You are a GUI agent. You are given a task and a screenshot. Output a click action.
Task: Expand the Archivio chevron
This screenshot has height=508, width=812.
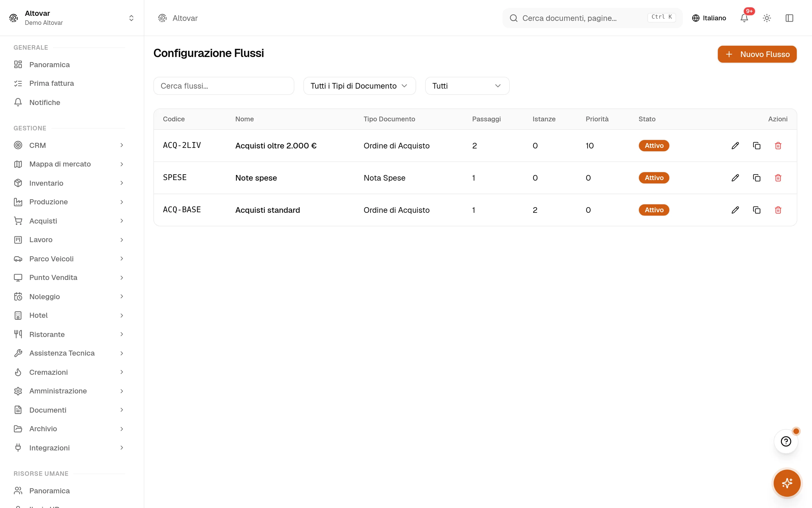click(x=122, y=429)
